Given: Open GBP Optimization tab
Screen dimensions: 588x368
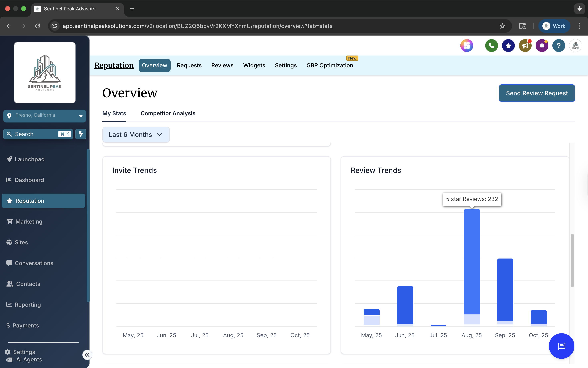Looking at the screenshot, I should pyautogui.click(x=330, y=65).
